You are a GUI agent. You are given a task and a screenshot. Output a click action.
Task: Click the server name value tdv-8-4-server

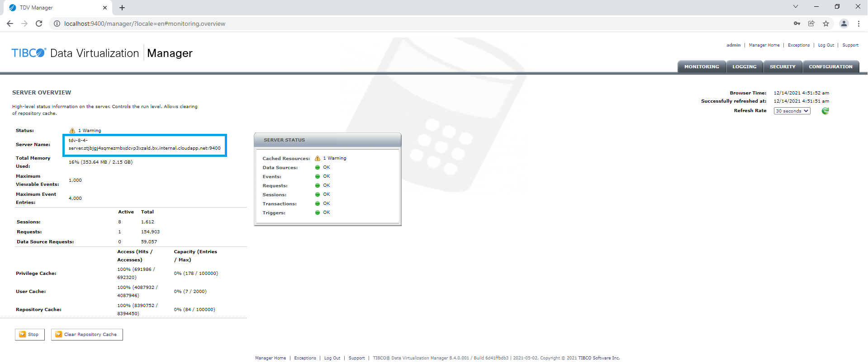145,144
